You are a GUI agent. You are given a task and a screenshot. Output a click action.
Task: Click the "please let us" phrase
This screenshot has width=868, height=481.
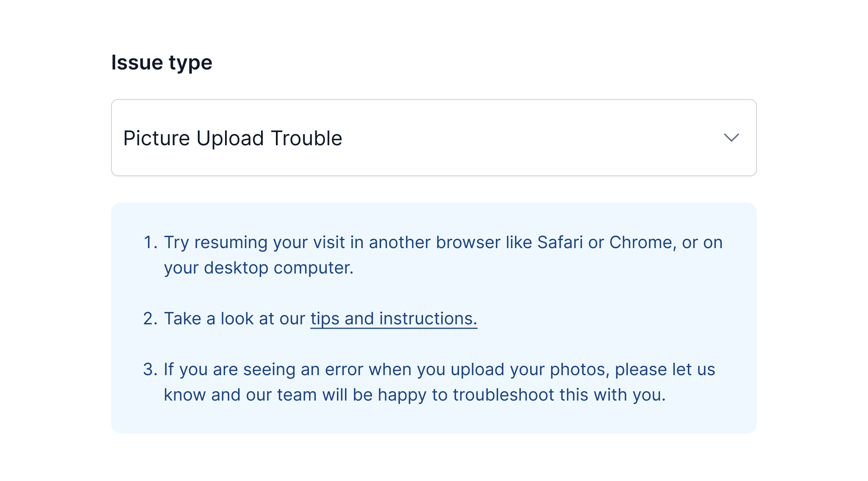(x=665, y=369)
